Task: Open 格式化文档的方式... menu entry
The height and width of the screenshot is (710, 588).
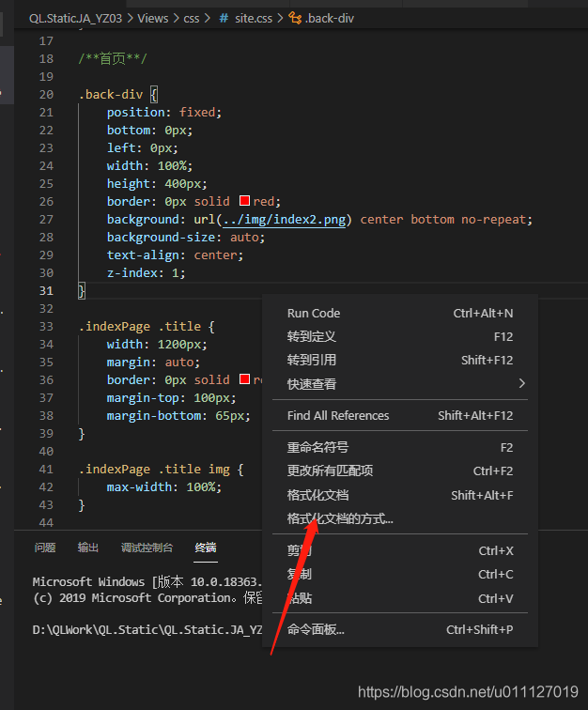Action: point(340,518)
